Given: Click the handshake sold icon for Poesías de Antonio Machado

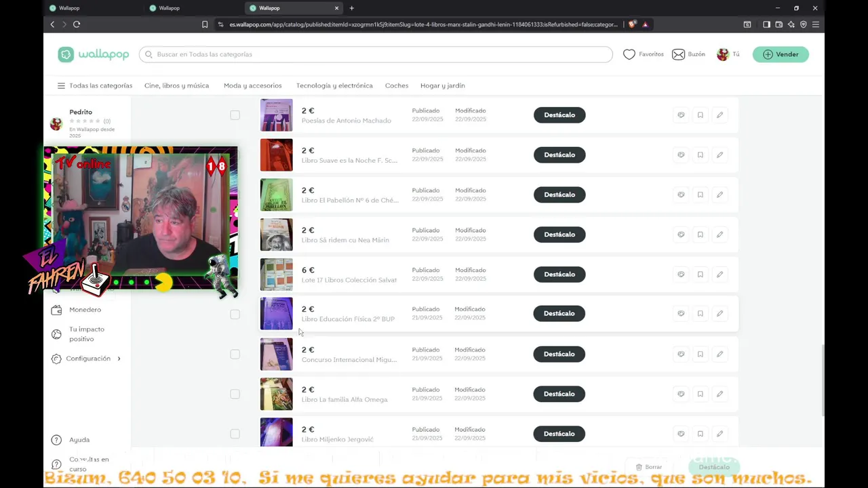Looking at the screenshot, I should 681,115.
